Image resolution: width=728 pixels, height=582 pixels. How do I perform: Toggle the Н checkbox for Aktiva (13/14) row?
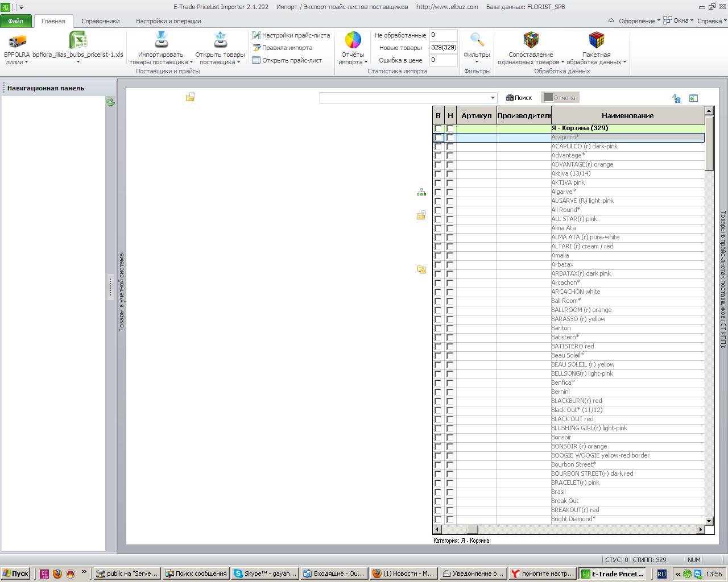(450, 174)
